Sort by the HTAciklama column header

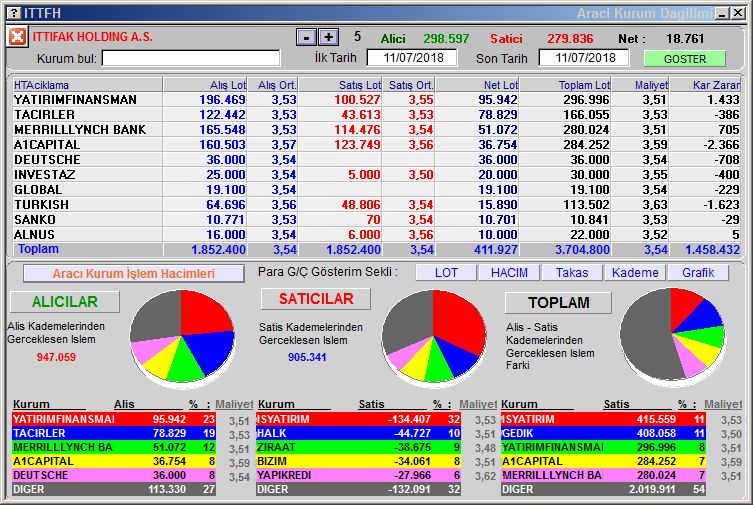pyautogui.click(x=87, y=85)
